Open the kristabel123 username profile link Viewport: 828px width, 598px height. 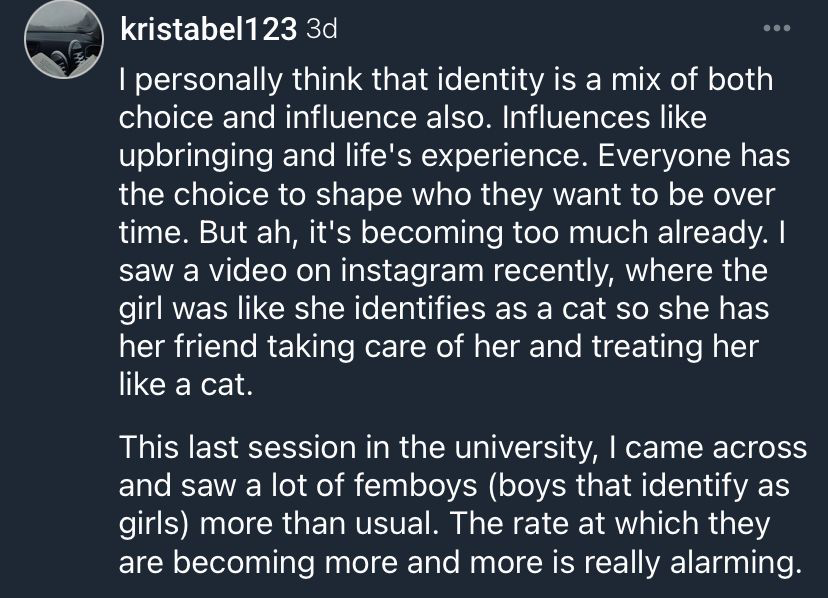pos(208,31)
